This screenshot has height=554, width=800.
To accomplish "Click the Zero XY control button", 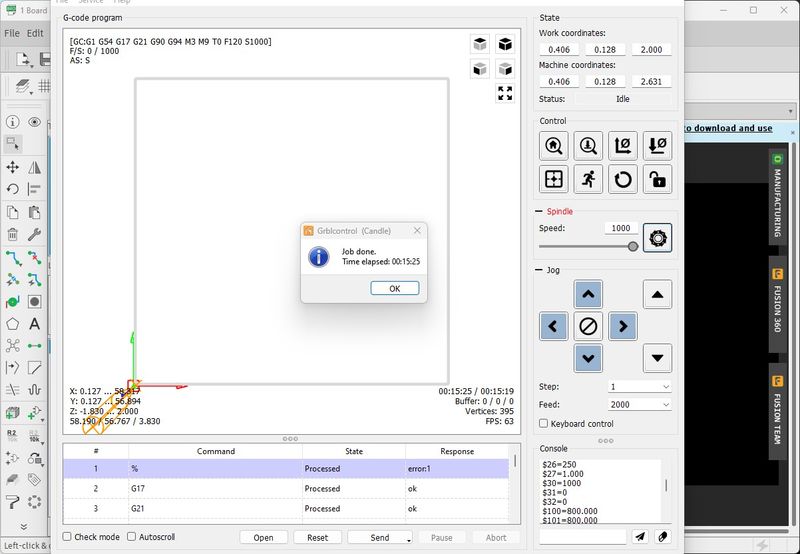I will (622, 146).
